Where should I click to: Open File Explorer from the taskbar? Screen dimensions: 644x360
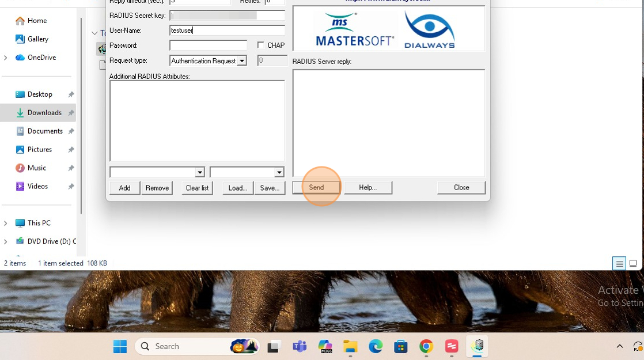(350, 346)
